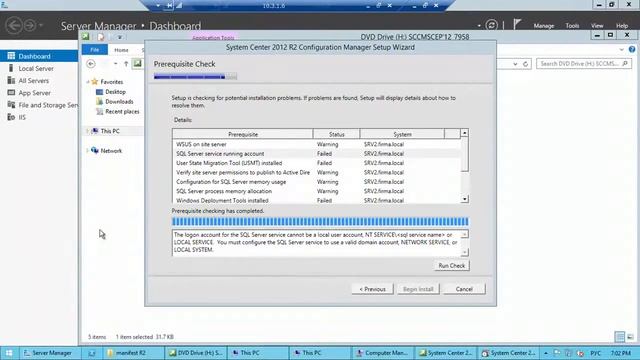Open Explorer address bar history dropdown
640x360 pixels.
pyautogui.click(x=515, y=64)
